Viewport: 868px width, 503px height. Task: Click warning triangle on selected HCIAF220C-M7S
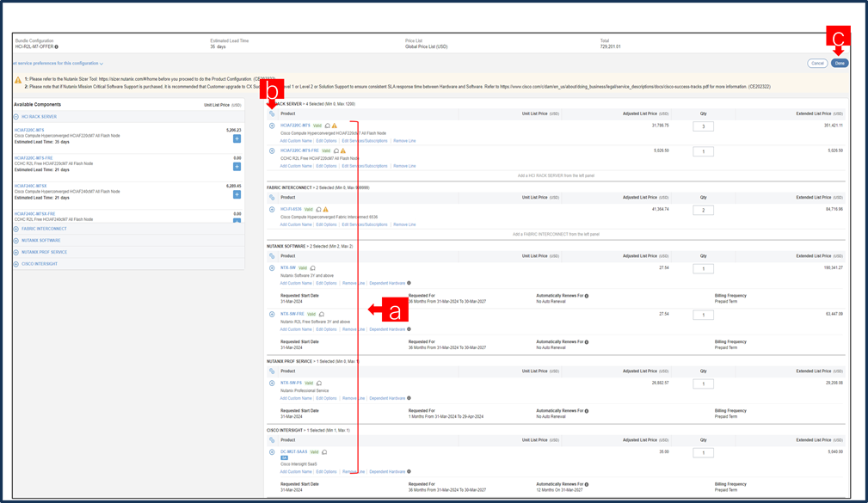click(x=335, y=126)
